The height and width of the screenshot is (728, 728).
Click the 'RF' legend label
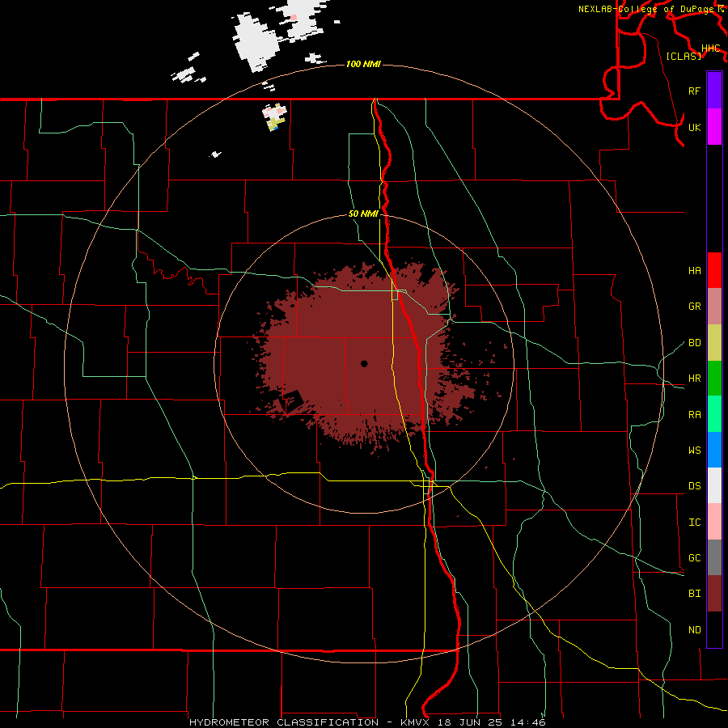click(x=694, y=91)
